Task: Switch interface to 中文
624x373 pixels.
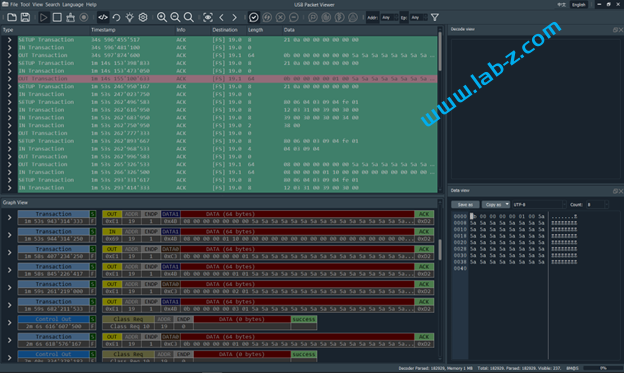Action: (561, 5)
